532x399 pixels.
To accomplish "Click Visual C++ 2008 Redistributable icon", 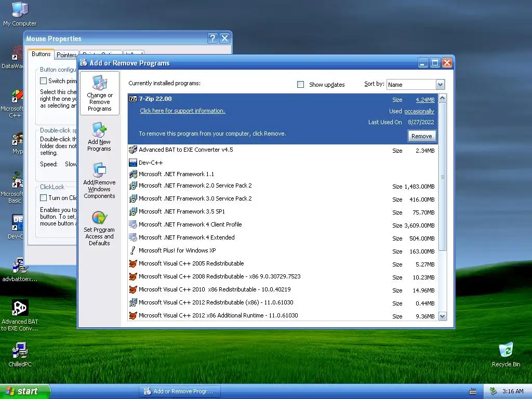I will coord(133,276).
